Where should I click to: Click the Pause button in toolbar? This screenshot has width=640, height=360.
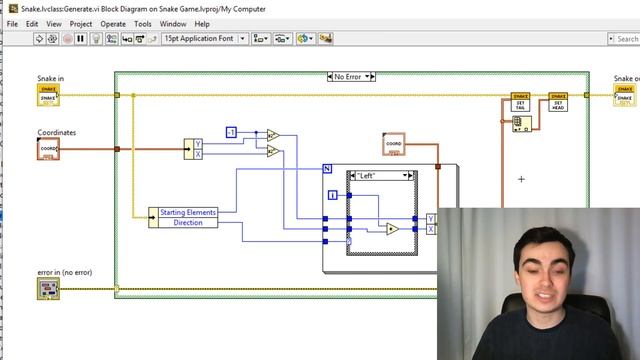click(x=80, y=39)
